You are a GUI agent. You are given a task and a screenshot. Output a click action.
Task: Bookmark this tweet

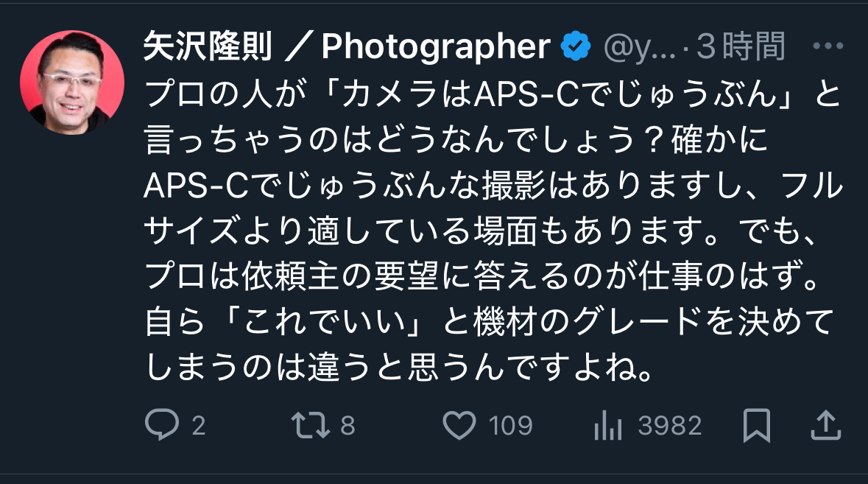tap(756, 425)
